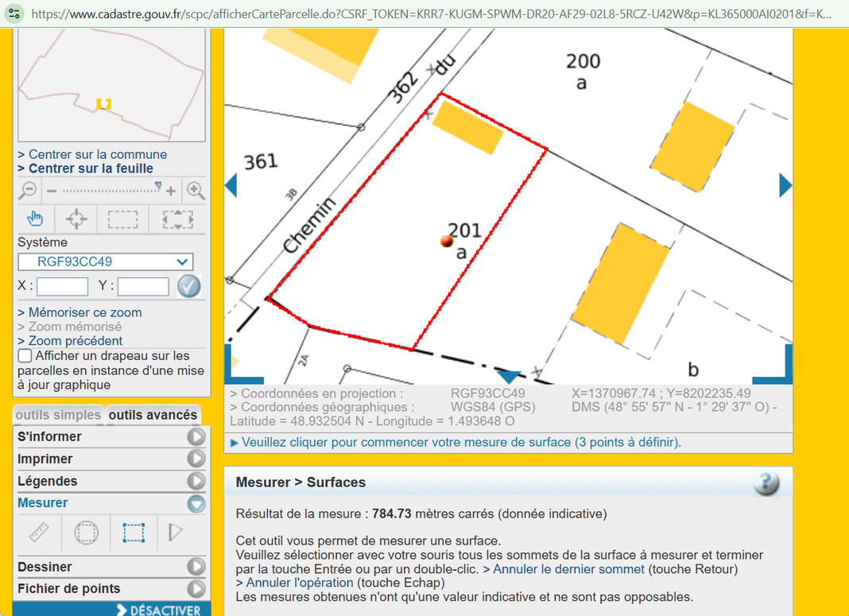Click the zoom out magnifier icon

(x=28, y=191)
